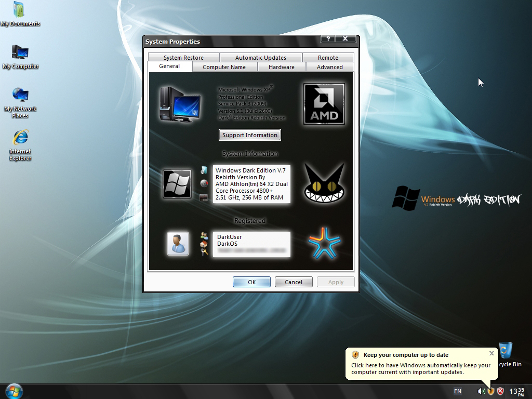Switch to the Automatic Updates tab
The height and width of the screenshot is (399, 532).
point(261,57)
